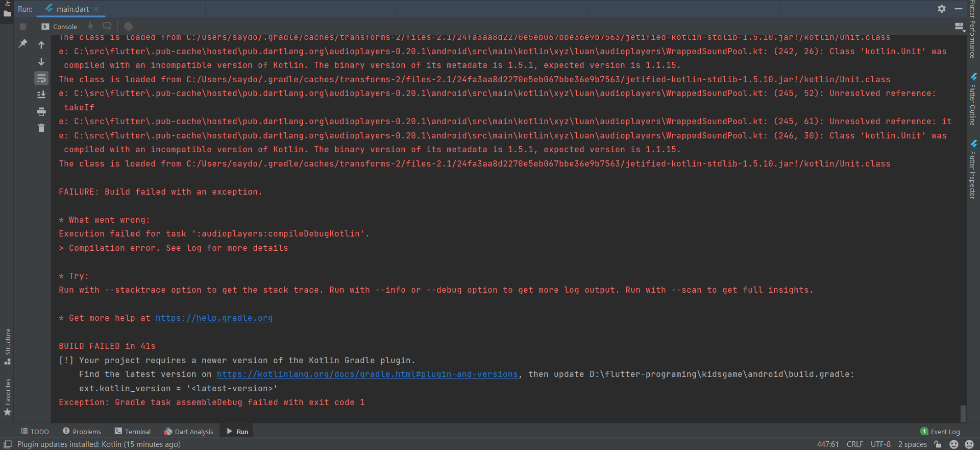Click the 'BUILD FAILED in 41s' line
Image resolution: width=980 pixels, height=450 pixels.
tap(107, 346)
